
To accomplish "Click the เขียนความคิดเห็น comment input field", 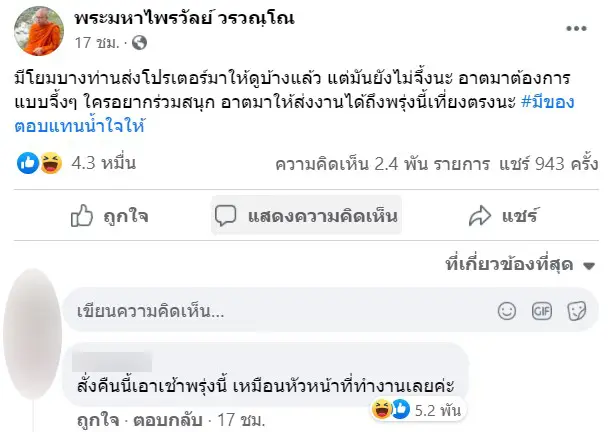I will click(x=330, y=311).
